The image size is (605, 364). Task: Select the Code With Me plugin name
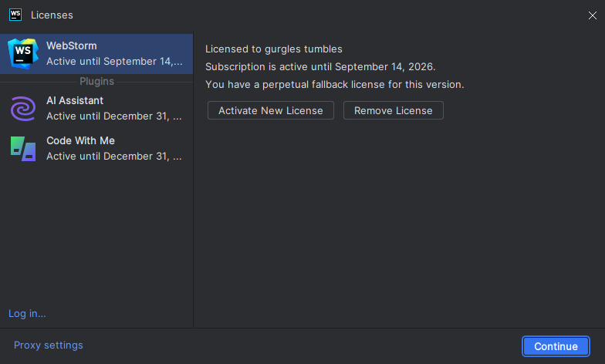point(80,140)
